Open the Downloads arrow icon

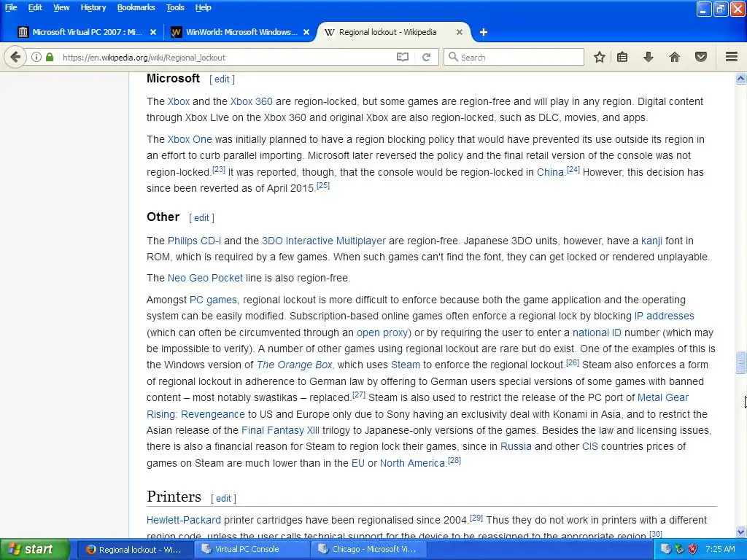(x=648, y=57)
